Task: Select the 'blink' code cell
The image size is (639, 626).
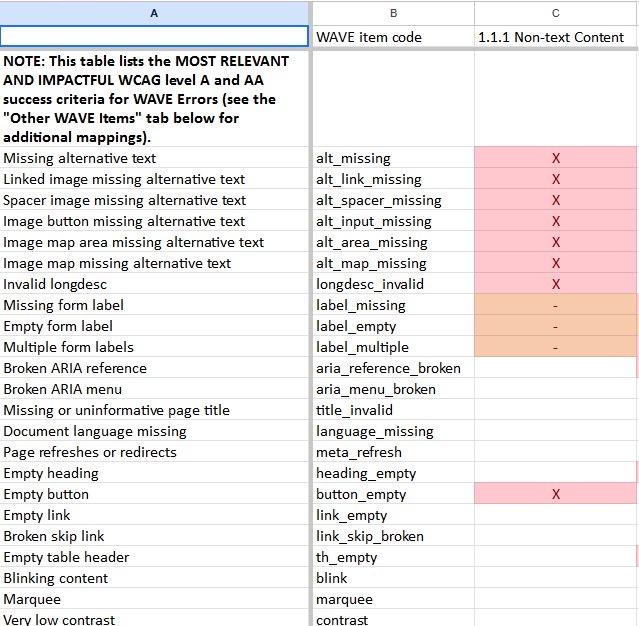Action: point(393,578)
